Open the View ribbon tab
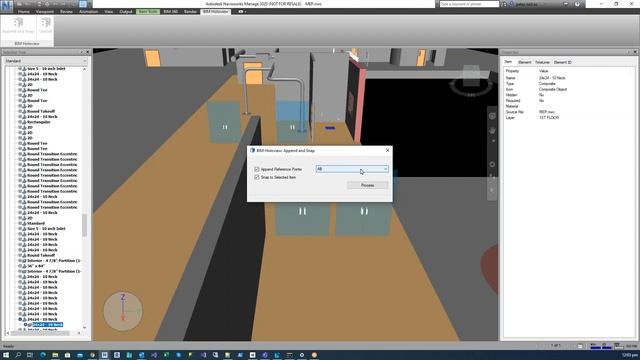 pyautogui.click(x=109, y=12)
